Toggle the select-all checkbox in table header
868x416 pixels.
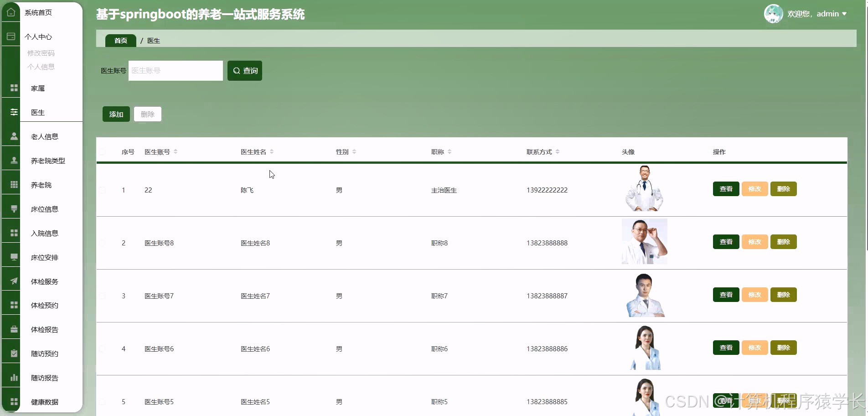tap(102, 152)
